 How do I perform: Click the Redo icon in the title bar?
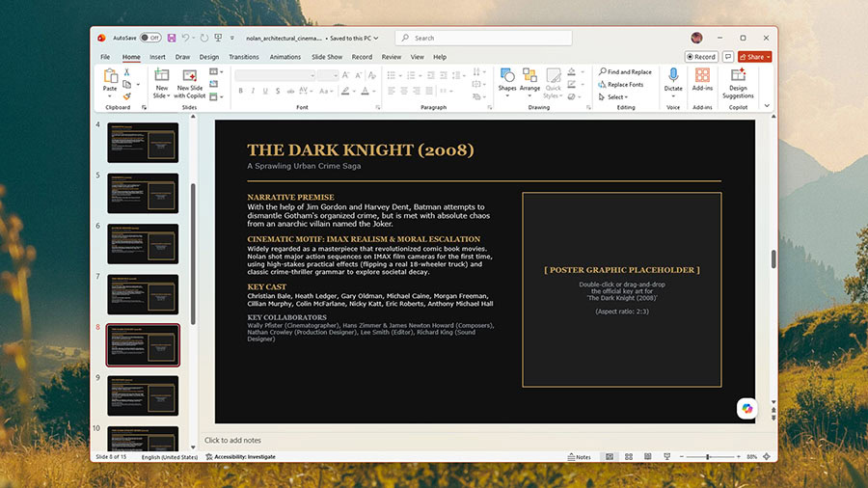click(x=204, y=38)
